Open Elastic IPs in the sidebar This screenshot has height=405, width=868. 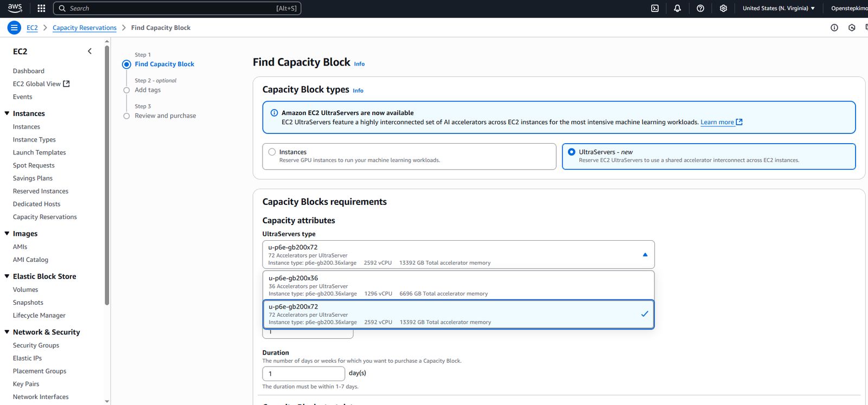pyautogui.click(x=27, y=358)
